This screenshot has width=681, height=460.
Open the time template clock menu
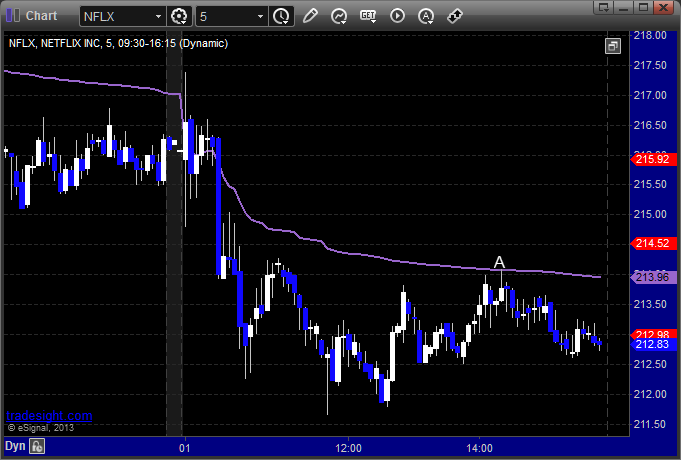[x=281, y=17]
